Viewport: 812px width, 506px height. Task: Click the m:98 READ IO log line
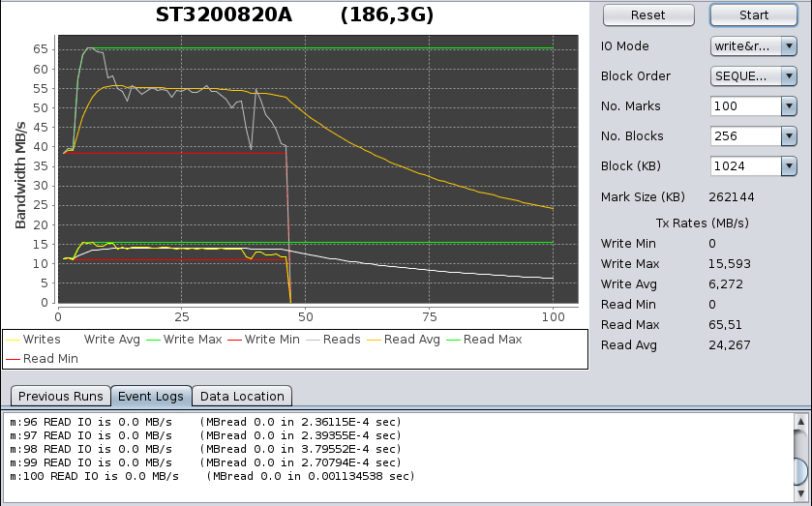(205, 449)
